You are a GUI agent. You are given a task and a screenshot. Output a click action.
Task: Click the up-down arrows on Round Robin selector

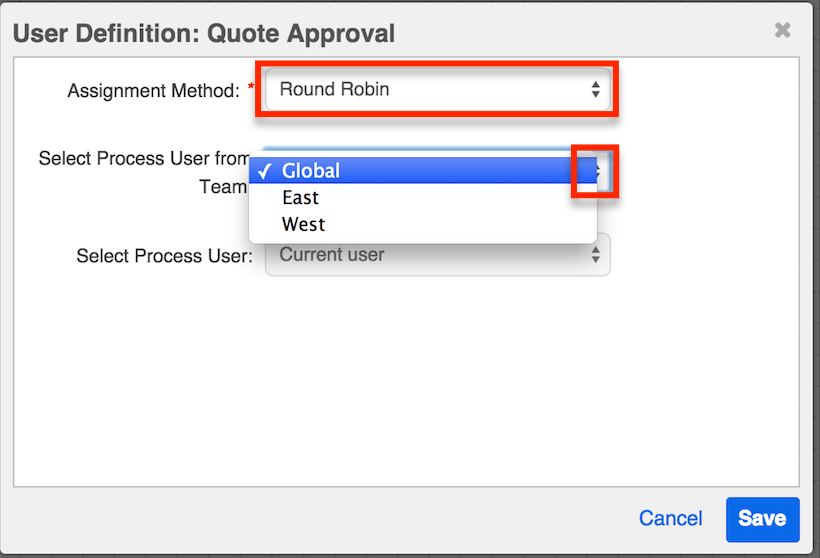(x=595, y=90)
